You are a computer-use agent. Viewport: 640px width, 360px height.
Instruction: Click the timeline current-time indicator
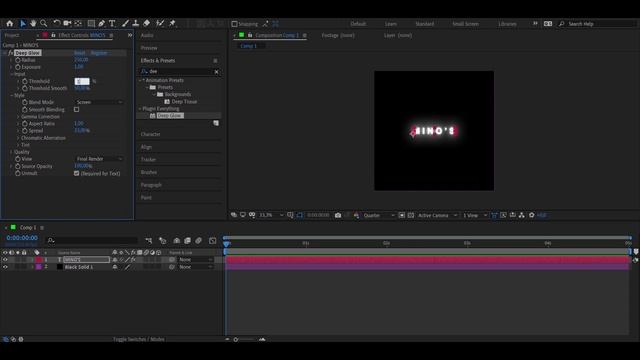(x=227, y=244)
